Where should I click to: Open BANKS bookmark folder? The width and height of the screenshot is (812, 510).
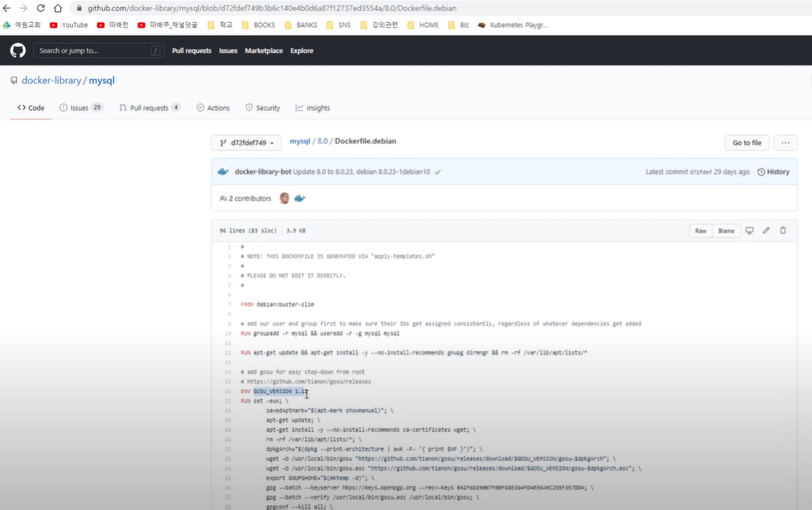pyautogui.click(x=301, y=25)
